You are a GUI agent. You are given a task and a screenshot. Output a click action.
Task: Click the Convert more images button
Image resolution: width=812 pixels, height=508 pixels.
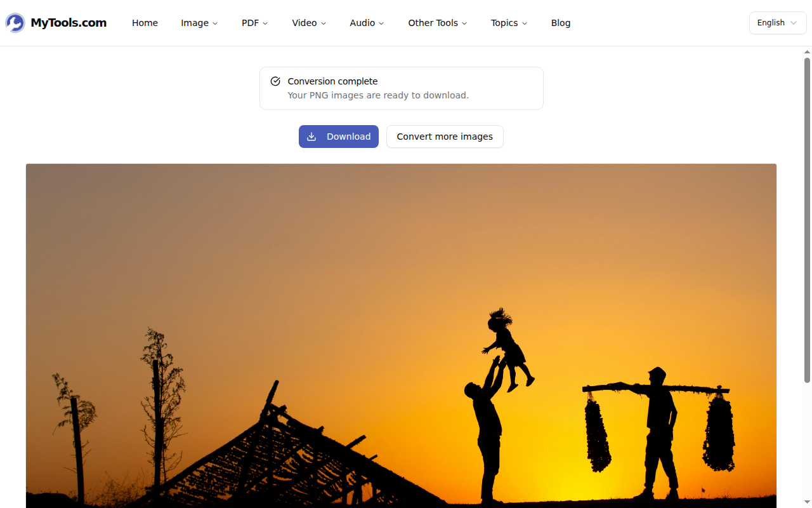pyautogui.click(x=445, y=137)
